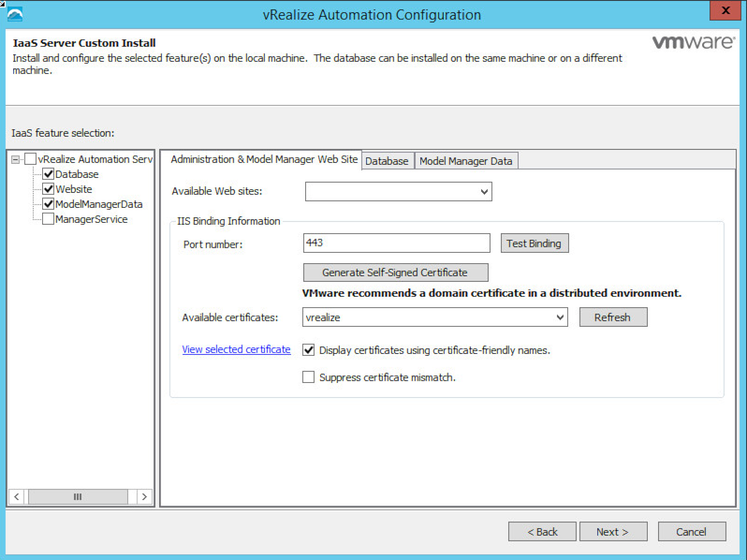Viewport: 747px width, 560px height.
Task: Click Generate Self-Signed Certificate
Action: click(394, 273)
